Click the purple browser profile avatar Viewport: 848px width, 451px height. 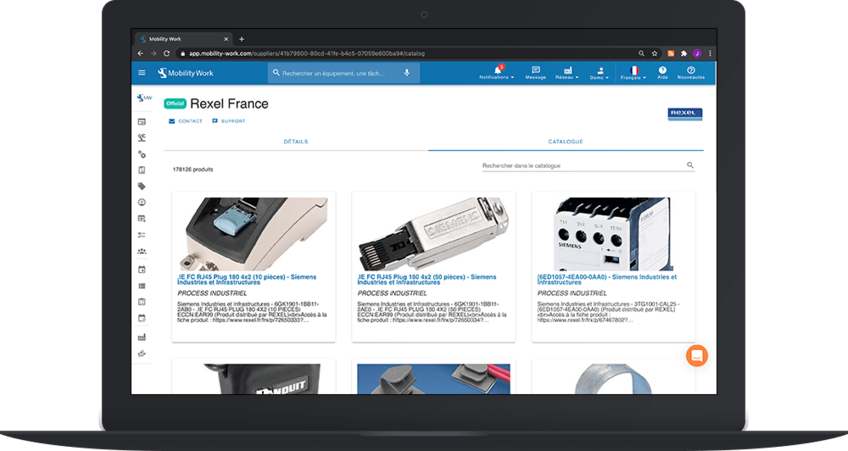(x=697, y=54)
